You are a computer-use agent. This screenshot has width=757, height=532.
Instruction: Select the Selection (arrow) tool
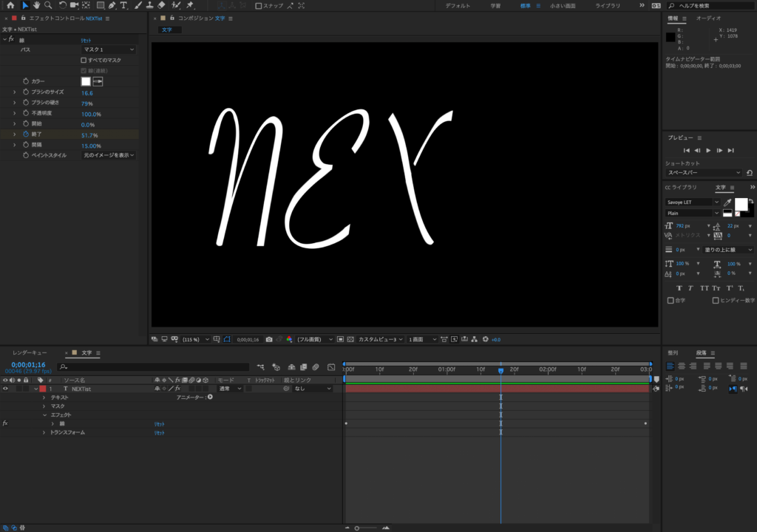[25, 5]
